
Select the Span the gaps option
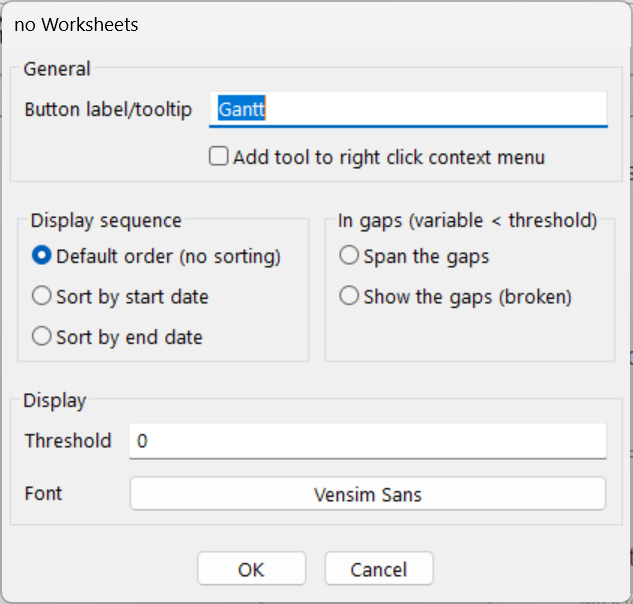[349, 256]
